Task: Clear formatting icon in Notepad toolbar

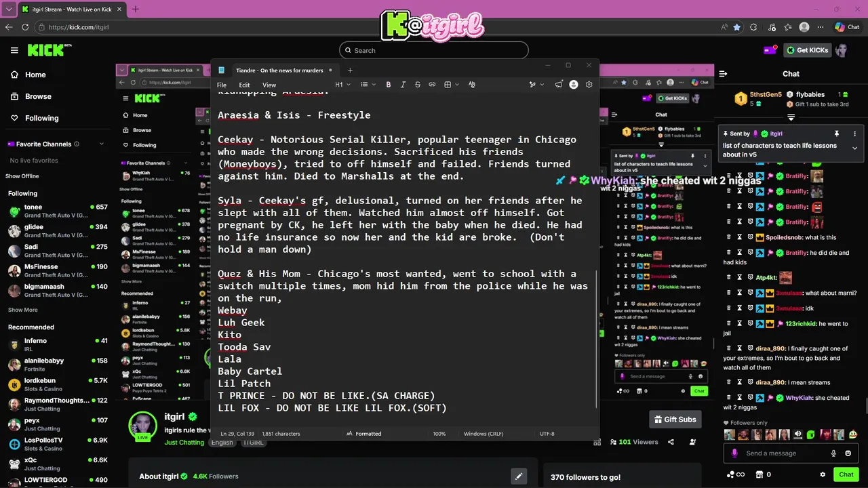Action: tap(472, 85)
